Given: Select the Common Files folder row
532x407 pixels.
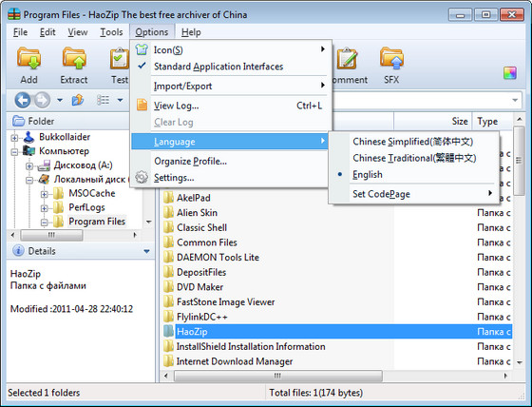Looking at the screenshot, I should pyautogui.click(x=336, y=242).
